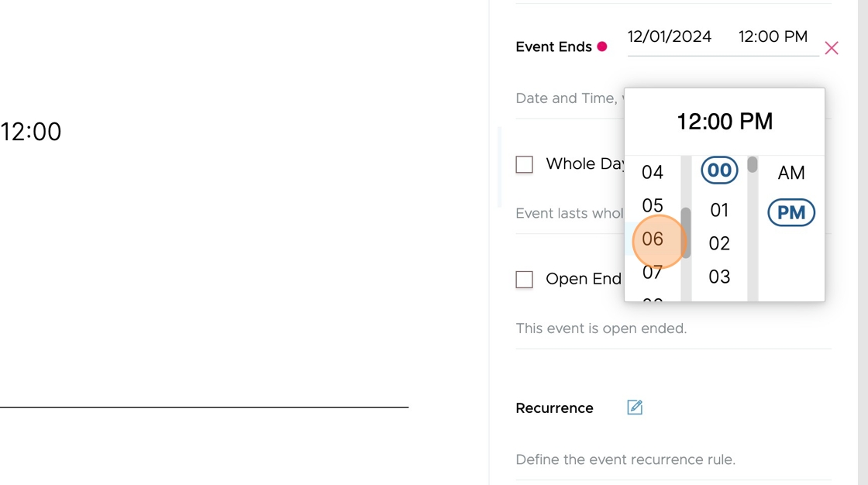Switch time to AM

791,173
